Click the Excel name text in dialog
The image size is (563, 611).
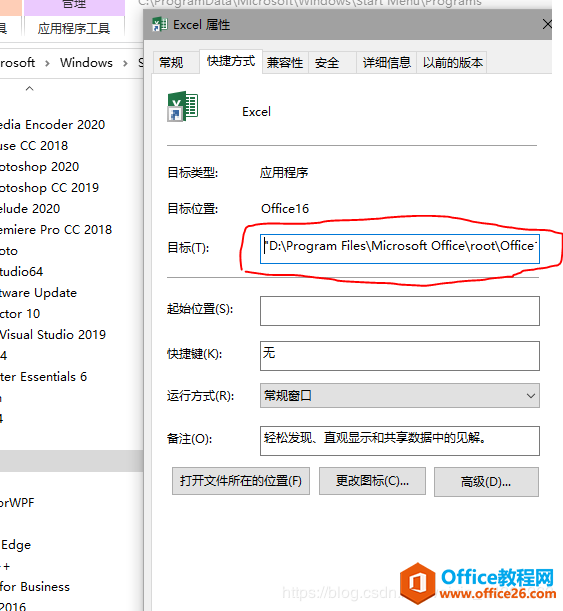tap(256, 112)
